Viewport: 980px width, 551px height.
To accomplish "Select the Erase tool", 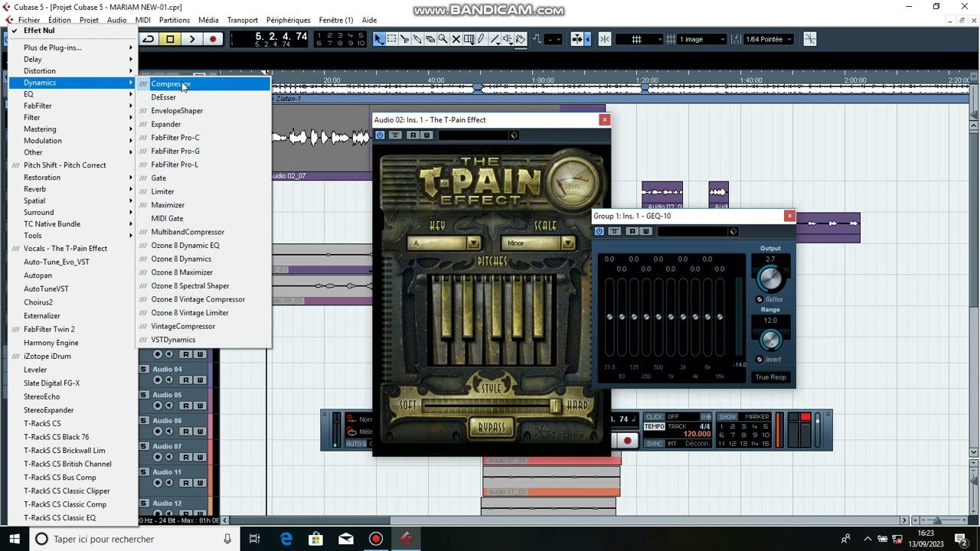I will [430, 39].
